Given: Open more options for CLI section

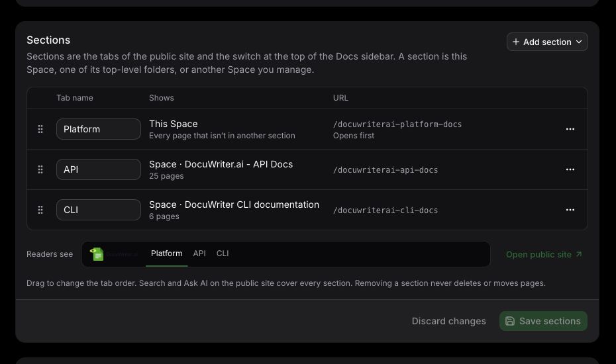Looking at the screenshot, I should pos(570,210).
